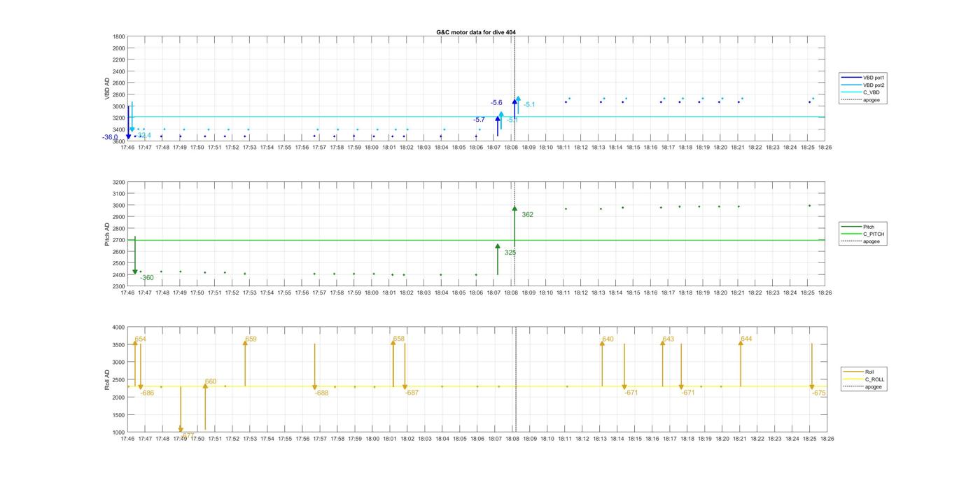Click the '660' roll data label
This screenshot has height=485, width=980.
point(211,382)
